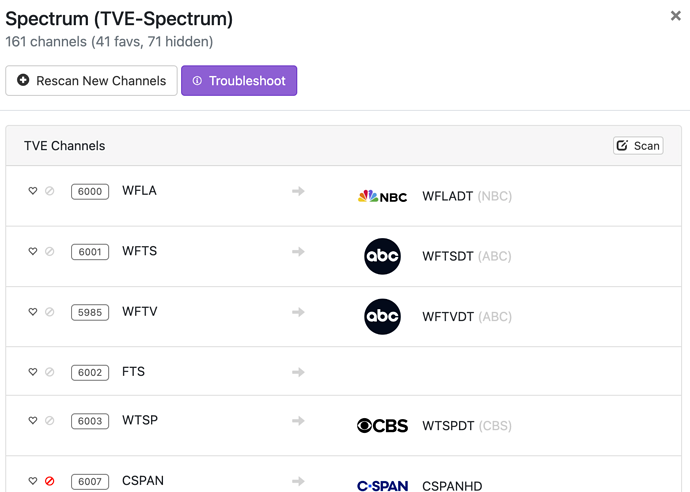Open the Troubleshoot option
Image resolution: width=690 pixels, height=492 pixels.
coord(239,81)
